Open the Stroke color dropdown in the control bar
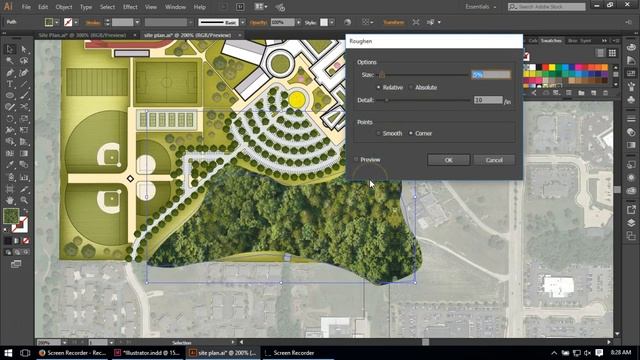640x360 pixels. tap(76, 22)
